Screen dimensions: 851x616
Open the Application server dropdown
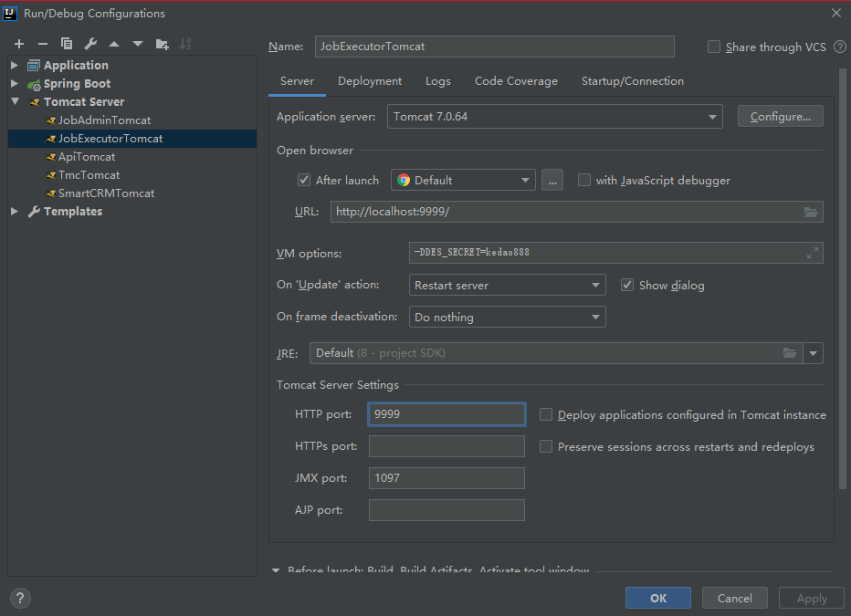click(711, 116)
